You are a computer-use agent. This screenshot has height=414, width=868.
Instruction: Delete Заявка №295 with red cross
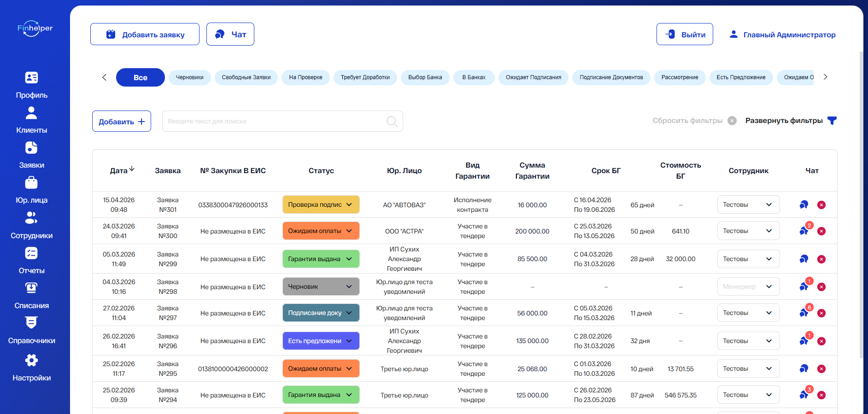pos(821,369)
